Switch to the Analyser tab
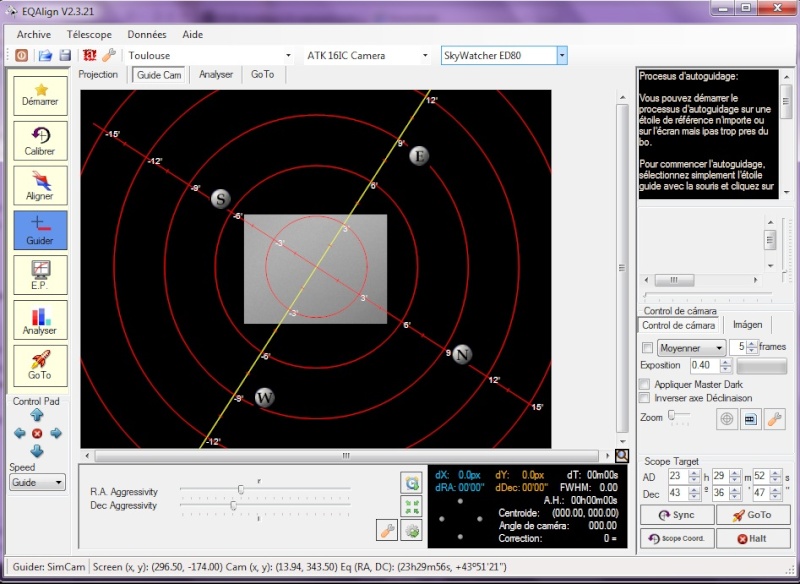Screen dimensions: 800x584 coord(216,74)
